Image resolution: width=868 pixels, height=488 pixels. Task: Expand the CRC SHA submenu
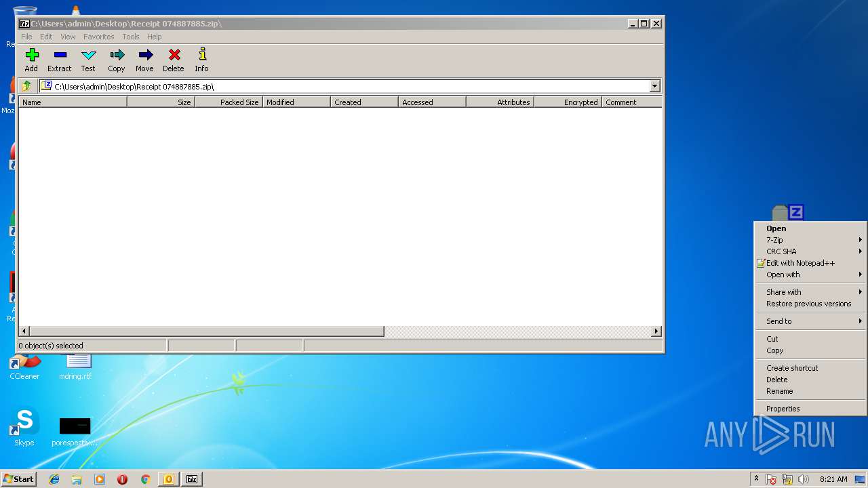[810, 251]
